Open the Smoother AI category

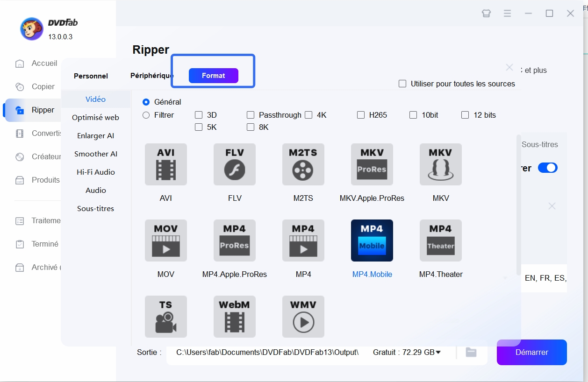[96, 154]
